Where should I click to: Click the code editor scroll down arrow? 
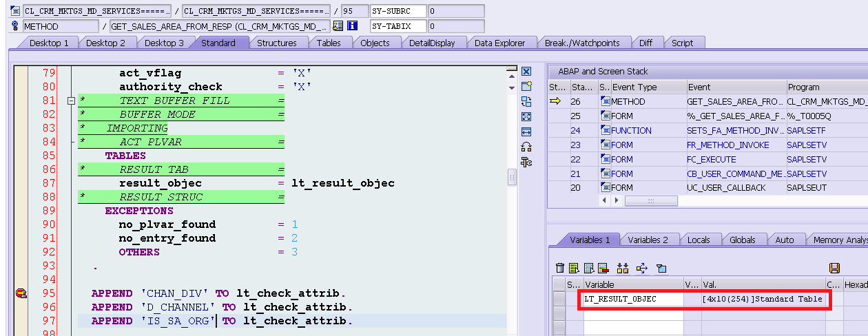[x=512, y=87]
